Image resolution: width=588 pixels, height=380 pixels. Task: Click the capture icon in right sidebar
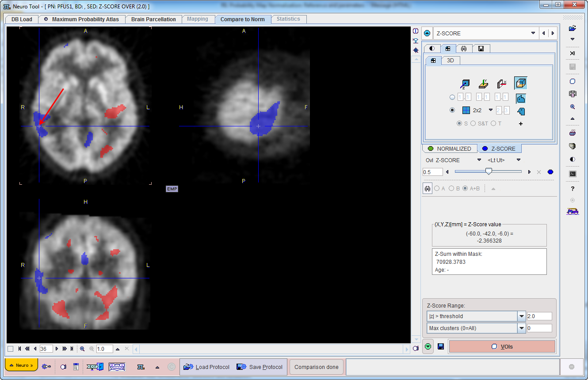pos(573,94)
